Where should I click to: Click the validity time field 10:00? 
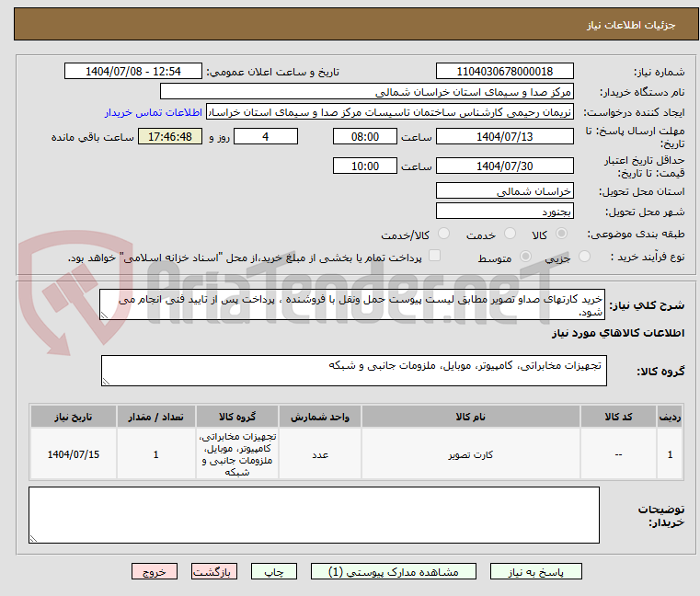(x=365, y=166)
